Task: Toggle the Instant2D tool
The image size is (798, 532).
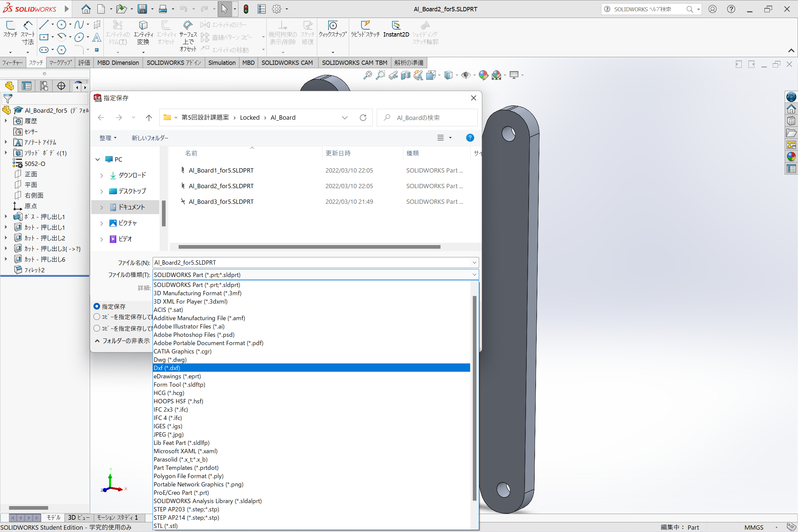Action: [x=396, y=29]
